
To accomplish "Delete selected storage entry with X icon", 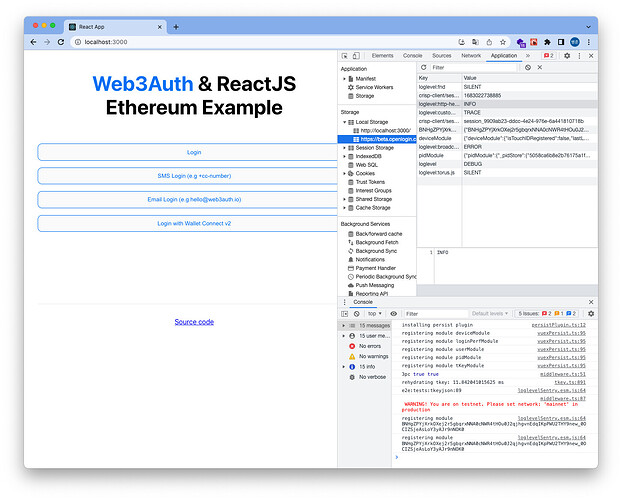I will point(539,67).
